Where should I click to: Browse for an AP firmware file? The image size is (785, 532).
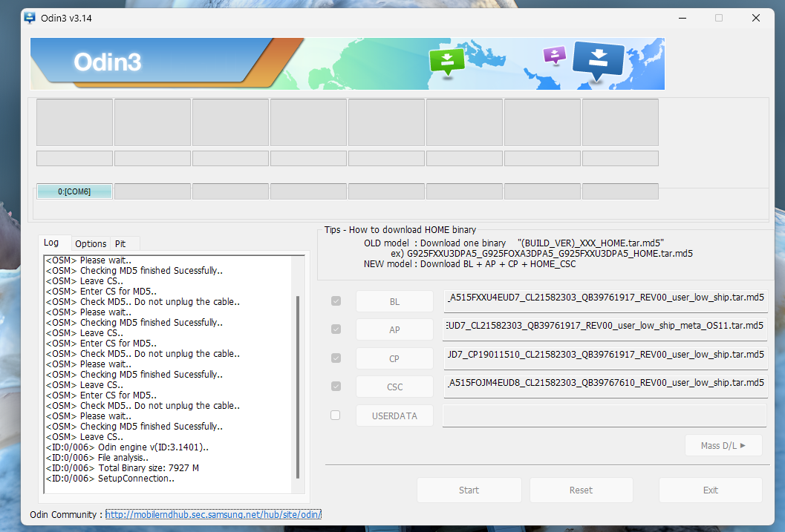[x=394, y=329]
